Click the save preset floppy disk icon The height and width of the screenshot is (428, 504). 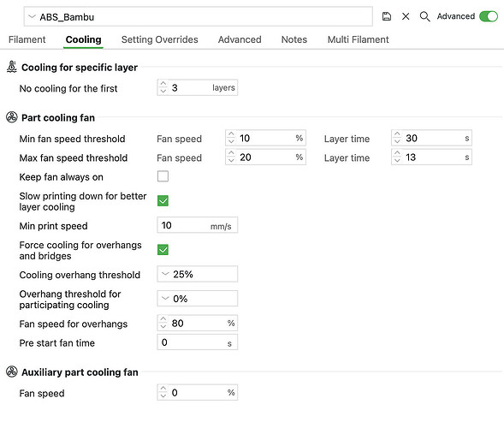pos(387,16)
